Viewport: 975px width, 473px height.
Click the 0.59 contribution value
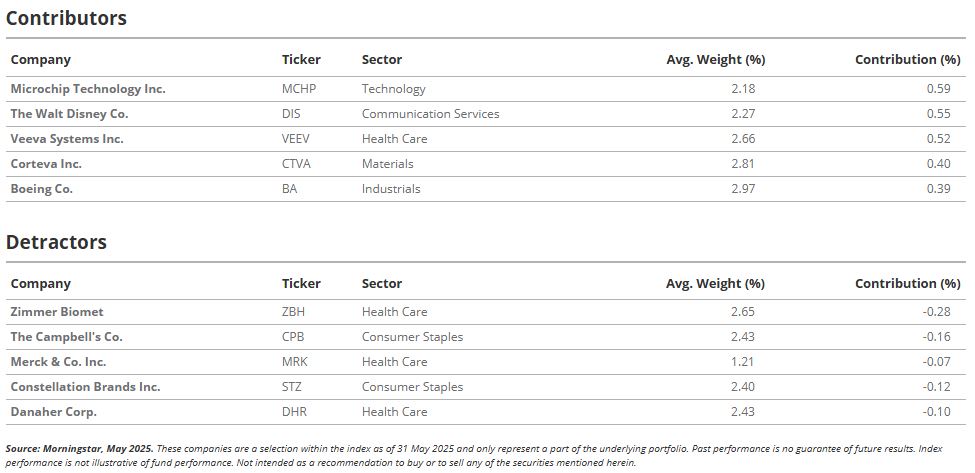(x=938, y=89)
